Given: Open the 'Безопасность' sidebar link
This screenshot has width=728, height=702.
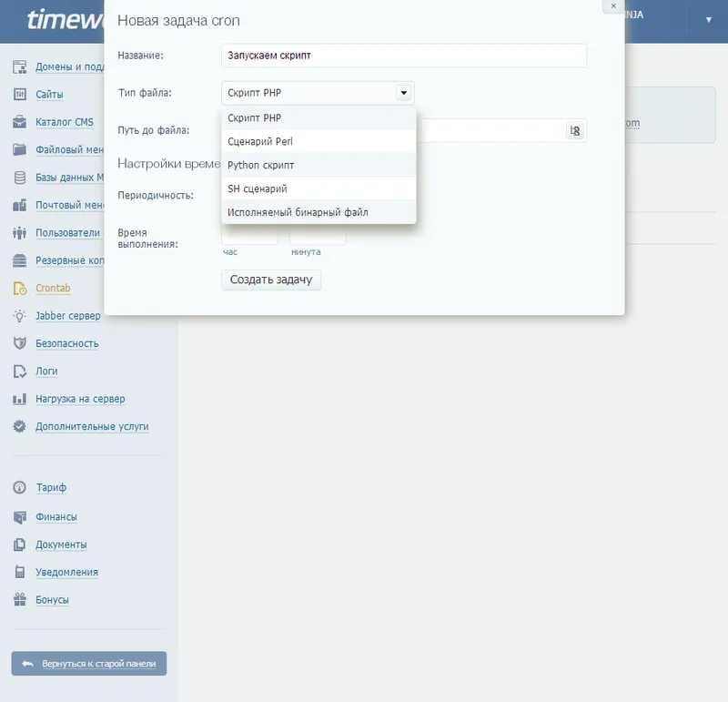Looking at the screenshot, I should tap(66, 343).
